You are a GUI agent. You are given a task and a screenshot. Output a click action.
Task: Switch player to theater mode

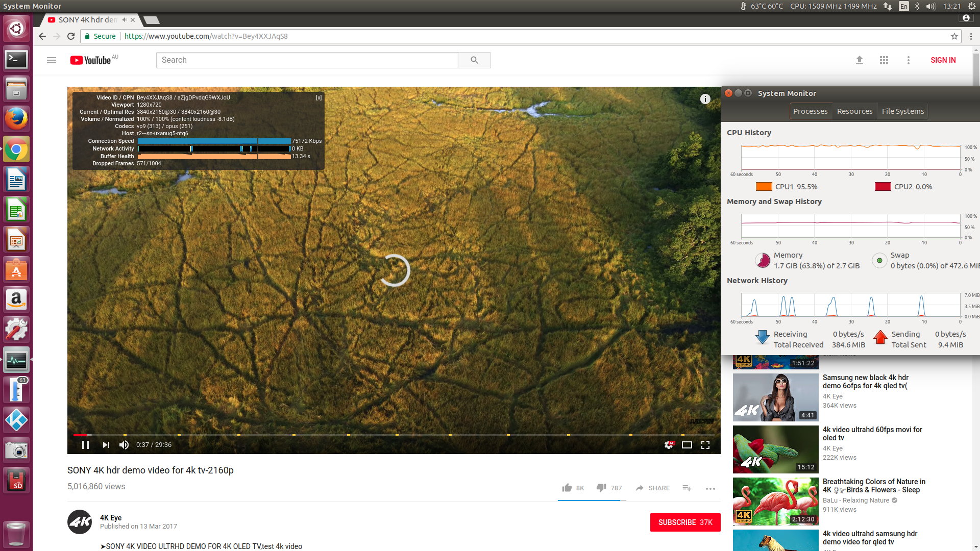pyautogui.click(x=687, y=445)
